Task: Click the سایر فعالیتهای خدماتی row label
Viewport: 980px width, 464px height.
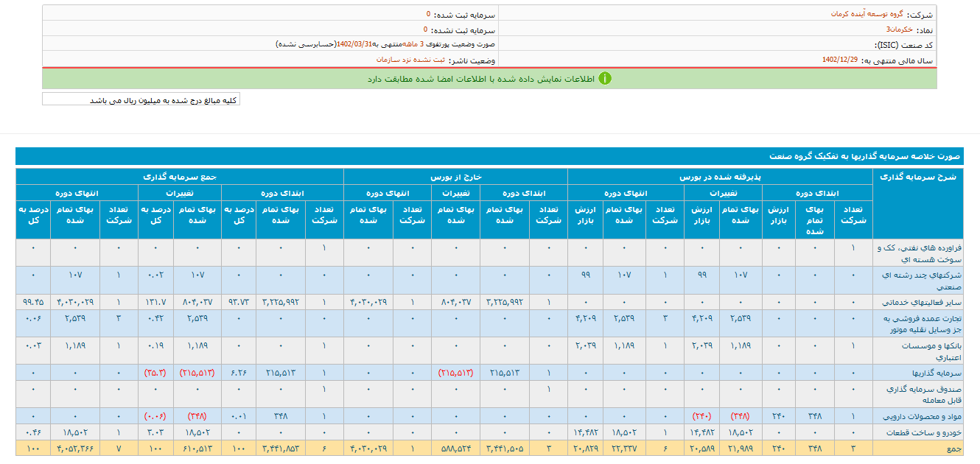Action: click(x=920, y=303)
